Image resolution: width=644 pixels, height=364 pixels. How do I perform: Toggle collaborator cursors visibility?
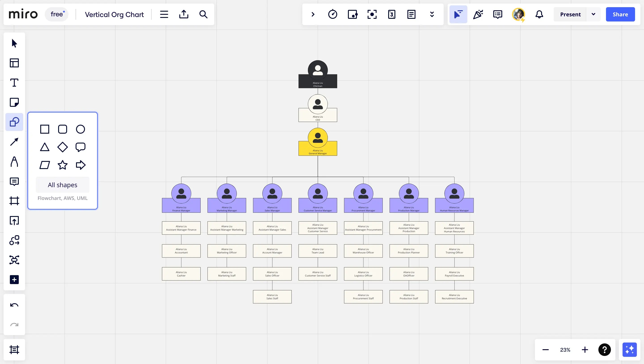click(x=458, y=14)
